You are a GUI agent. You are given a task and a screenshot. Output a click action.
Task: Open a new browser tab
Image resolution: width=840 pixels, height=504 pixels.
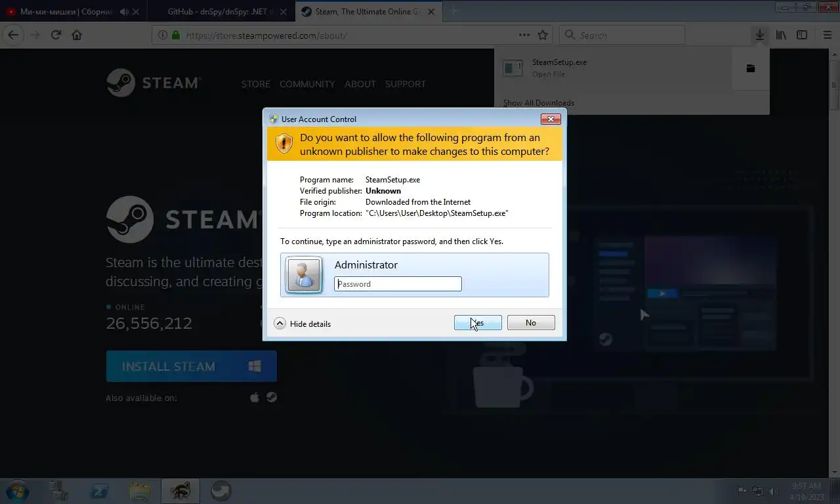coord(454,11)
